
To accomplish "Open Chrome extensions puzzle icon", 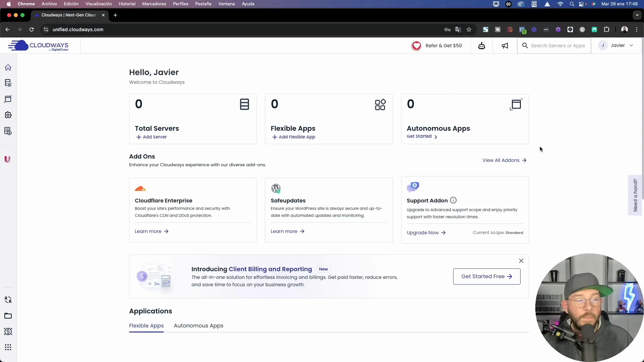I will click(x=606, y=29).
